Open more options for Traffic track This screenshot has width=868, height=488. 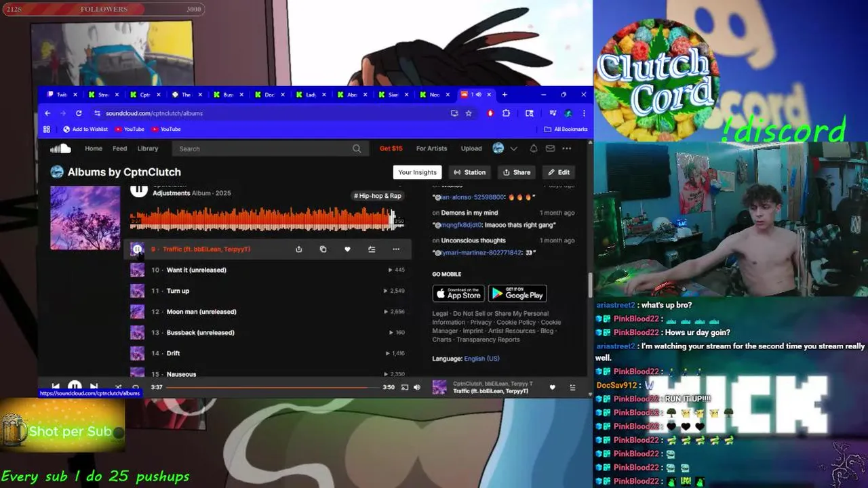[x=396, y=249]
